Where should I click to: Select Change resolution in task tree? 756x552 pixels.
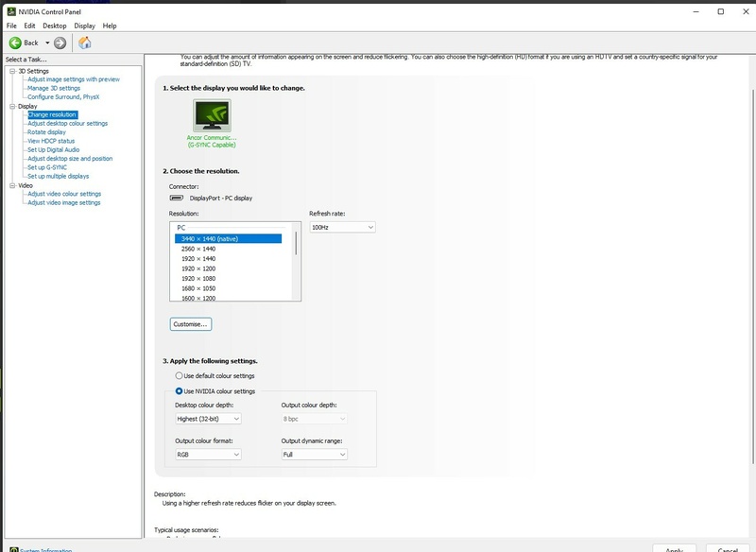click(52, 114)
